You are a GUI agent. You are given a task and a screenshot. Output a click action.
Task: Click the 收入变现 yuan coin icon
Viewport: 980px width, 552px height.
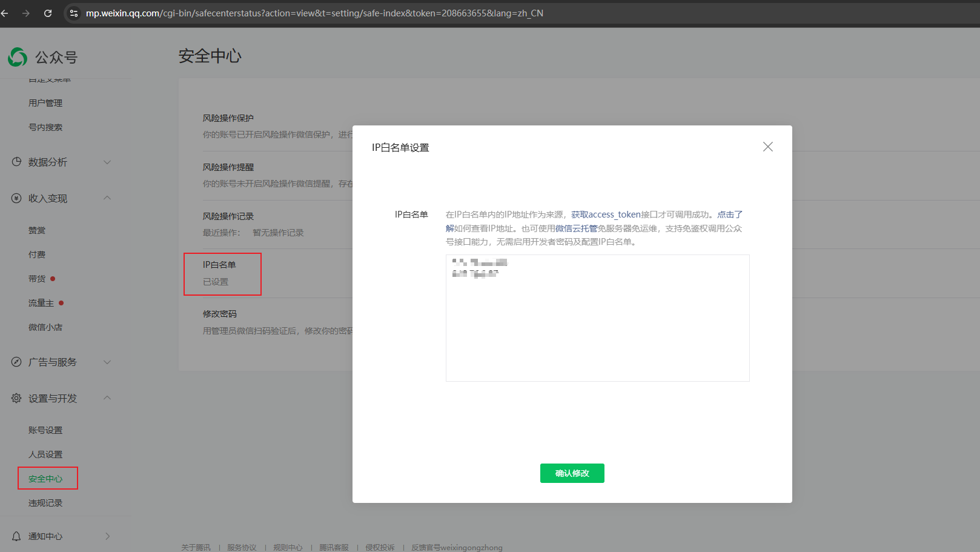[16, 198]
